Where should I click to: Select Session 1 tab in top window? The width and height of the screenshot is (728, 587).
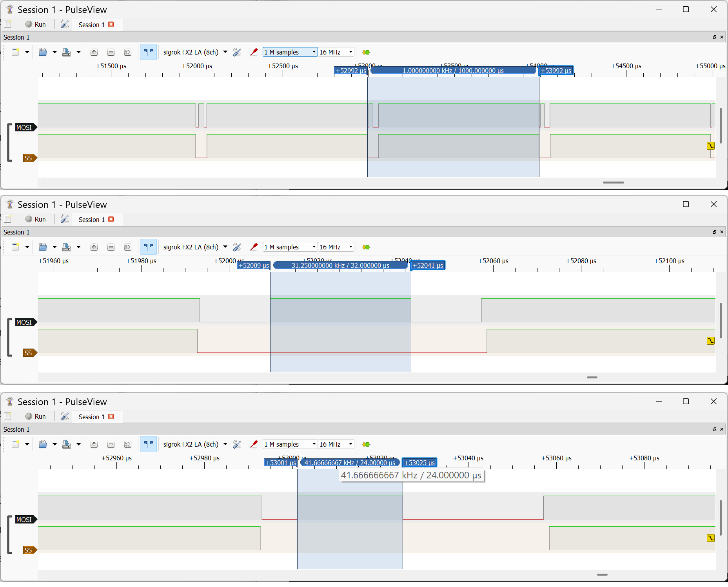(x=91, y=25)
